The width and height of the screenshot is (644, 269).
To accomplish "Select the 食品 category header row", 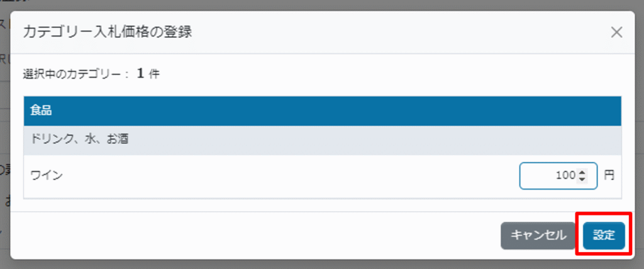I will (x=323, y=111).
